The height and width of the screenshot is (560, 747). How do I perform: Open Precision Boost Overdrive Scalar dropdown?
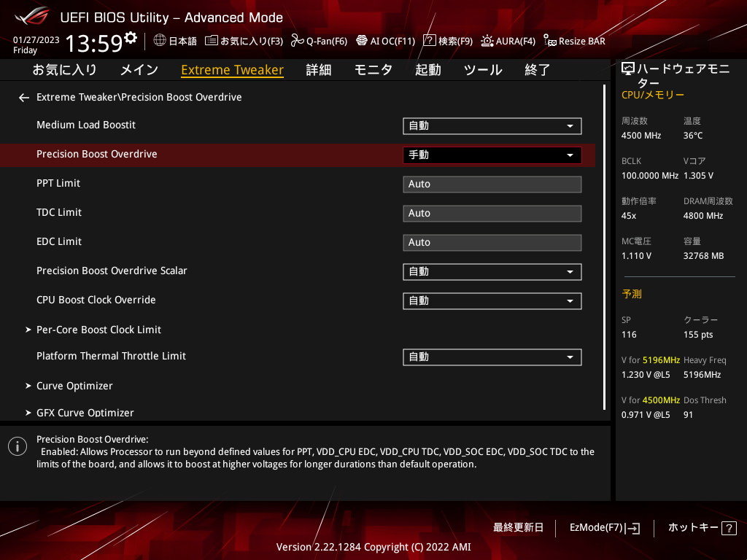pos(492,272)
